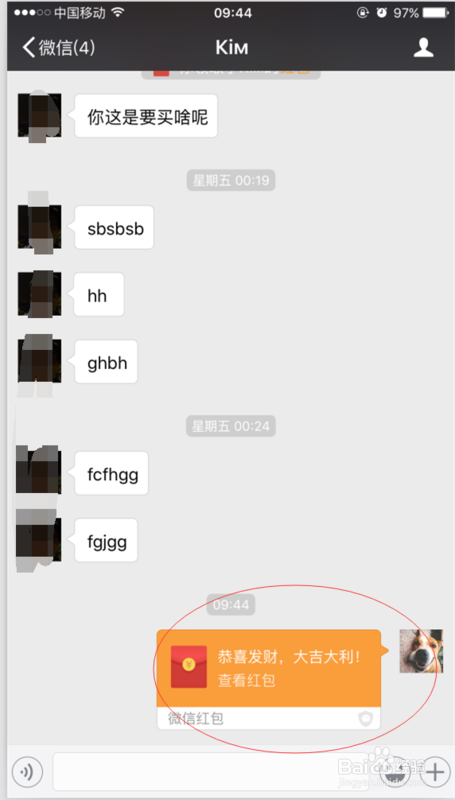Tap the fgjgg message bubble
455x800 pixels.
(106, 540)
